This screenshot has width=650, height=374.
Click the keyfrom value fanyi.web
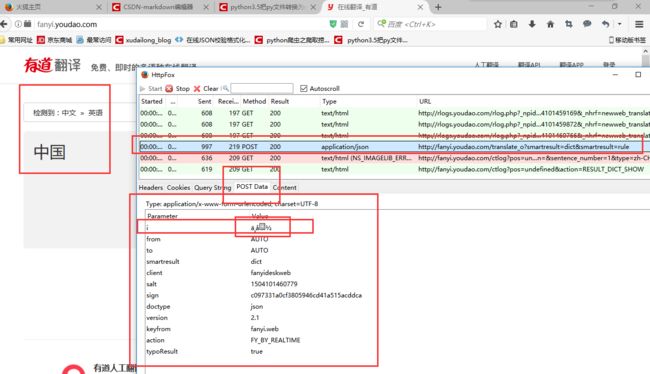[x=264, y=329]
